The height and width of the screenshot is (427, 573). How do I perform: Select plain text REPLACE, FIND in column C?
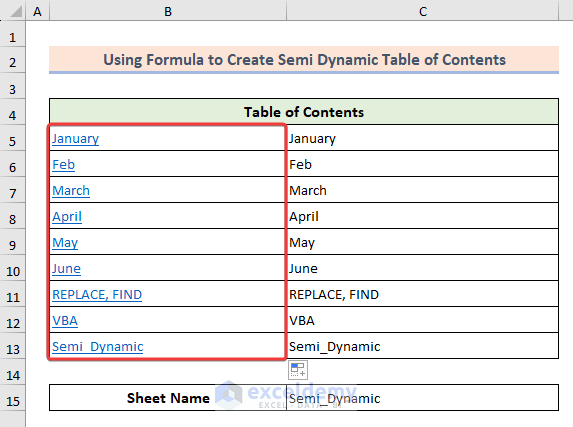pos(423,294)
